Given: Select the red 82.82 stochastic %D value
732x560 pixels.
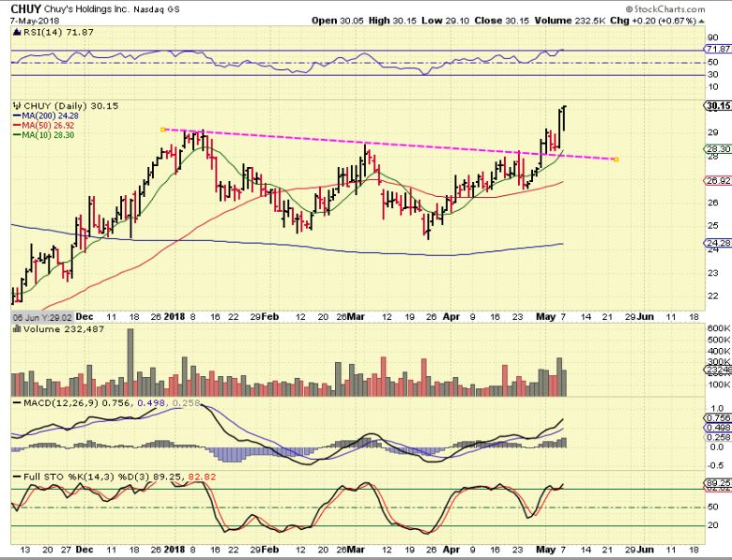Looking at the screenshot, I should tap(202, 477).
